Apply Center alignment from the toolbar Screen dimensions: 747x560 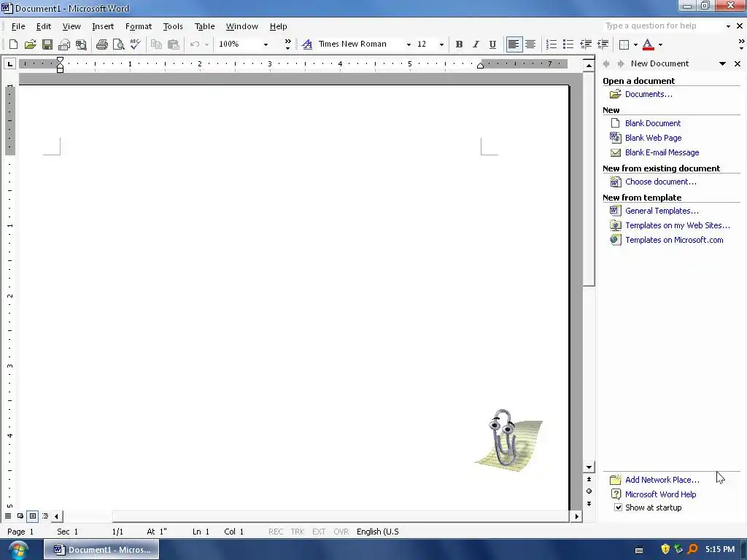coord(530,44)
